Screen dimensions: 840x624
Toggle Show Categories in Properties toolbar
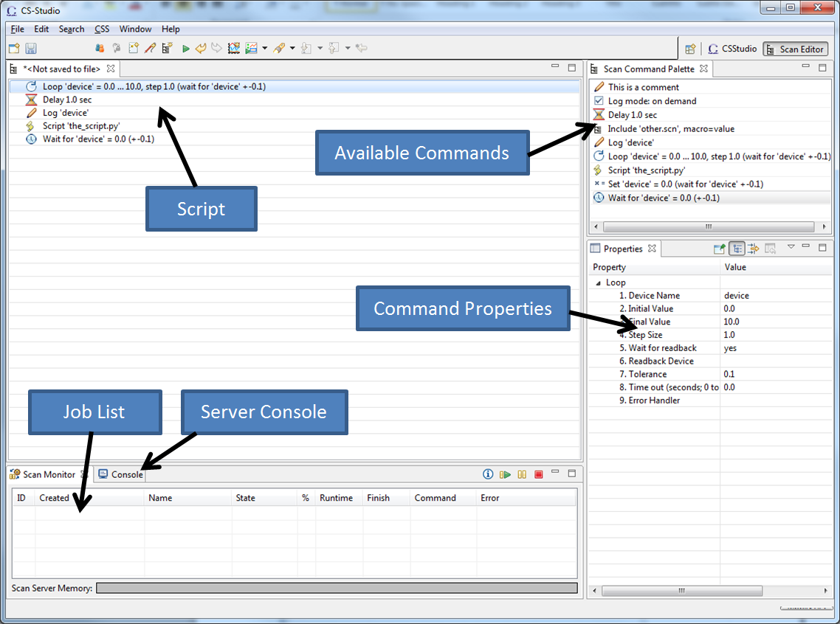[737, 249]
